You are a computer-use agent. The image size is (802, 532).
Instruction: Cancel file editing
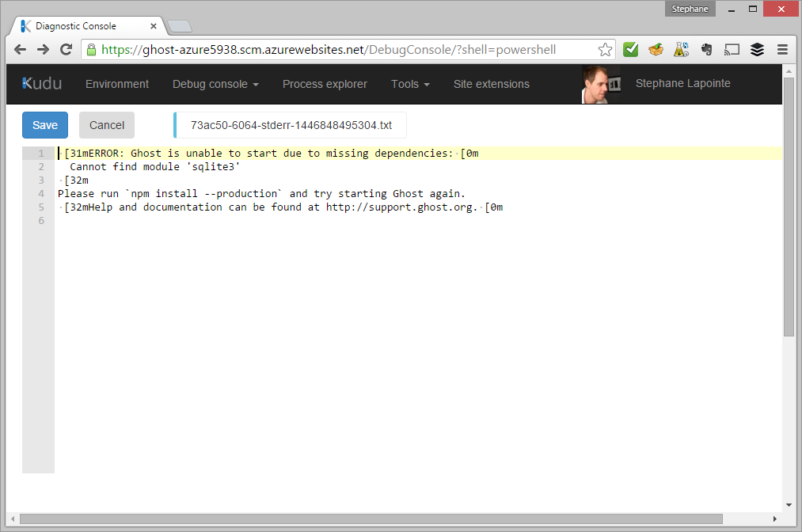107,125
